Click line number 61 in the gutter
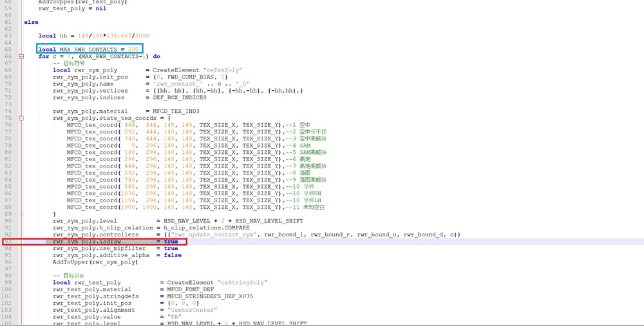The height and width of the screenshot is (326, 644). click(8, 22)
